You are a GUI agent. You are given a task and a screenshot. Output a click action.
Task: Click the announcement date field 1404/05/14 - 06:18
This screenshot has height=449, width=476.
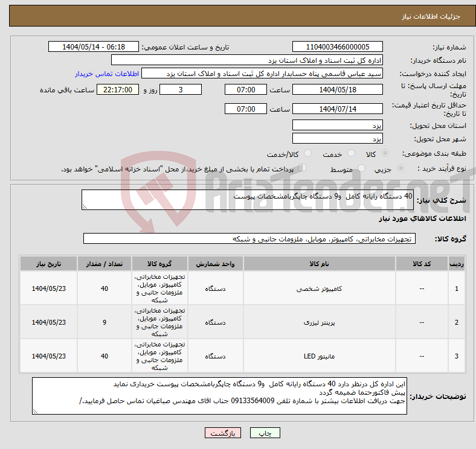(94, 47)
